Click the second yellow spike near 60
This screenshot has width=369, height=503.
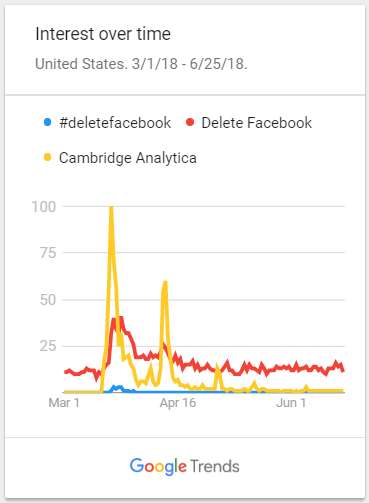click(x=165, y=283)
